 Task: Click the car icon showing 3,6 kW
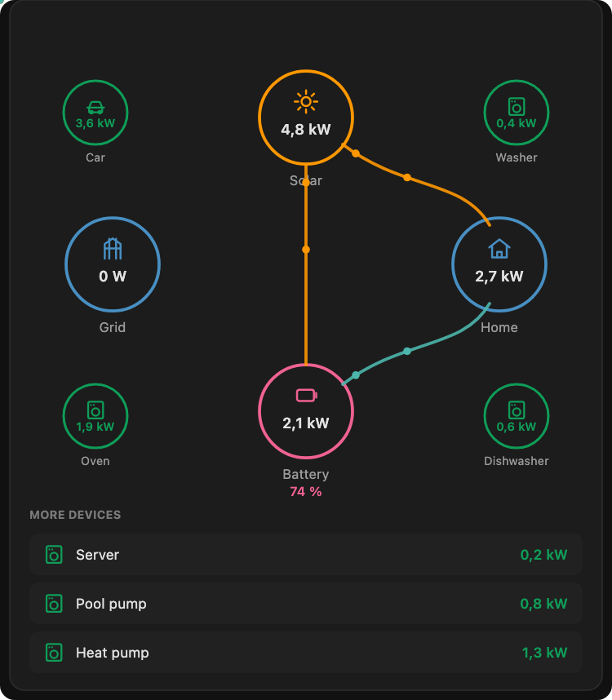[x=95, y=108]
